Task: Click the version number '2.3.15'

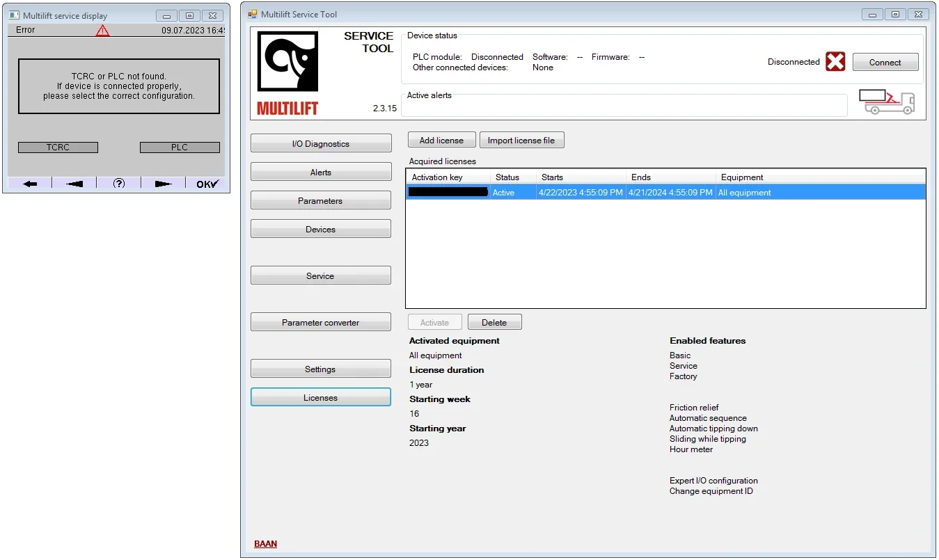Action: [x=385, y=109]
